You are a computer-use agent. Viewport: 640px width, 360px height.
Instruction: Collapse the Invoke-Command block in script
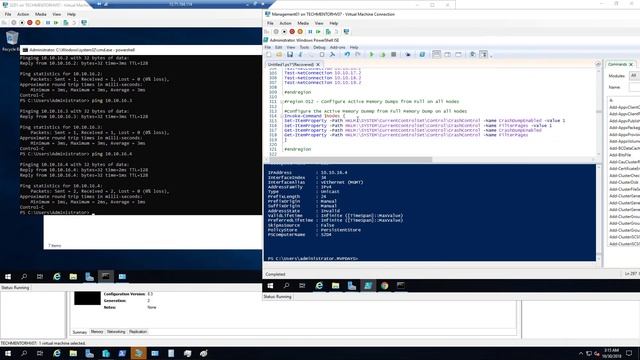(x=282, y=116)
